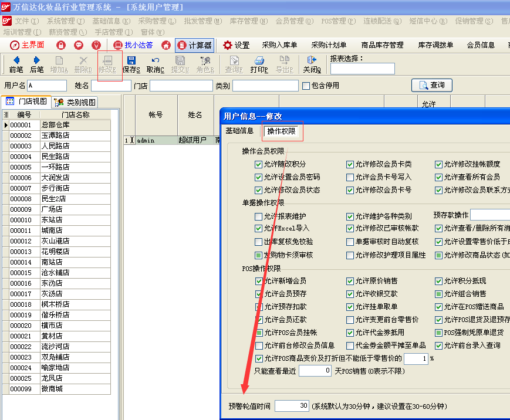Click the red home icon in shortcut bar
Screen dimensions: 510x420
click(166, 45)
